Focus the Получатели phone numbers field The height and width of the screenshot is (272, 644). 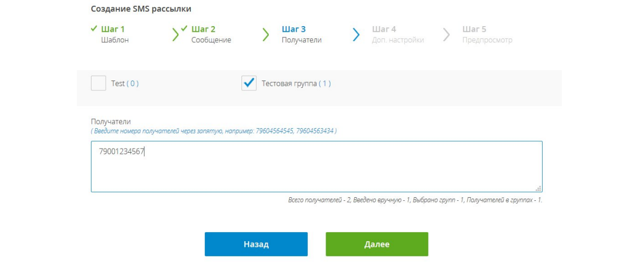(x=316, y=166)
